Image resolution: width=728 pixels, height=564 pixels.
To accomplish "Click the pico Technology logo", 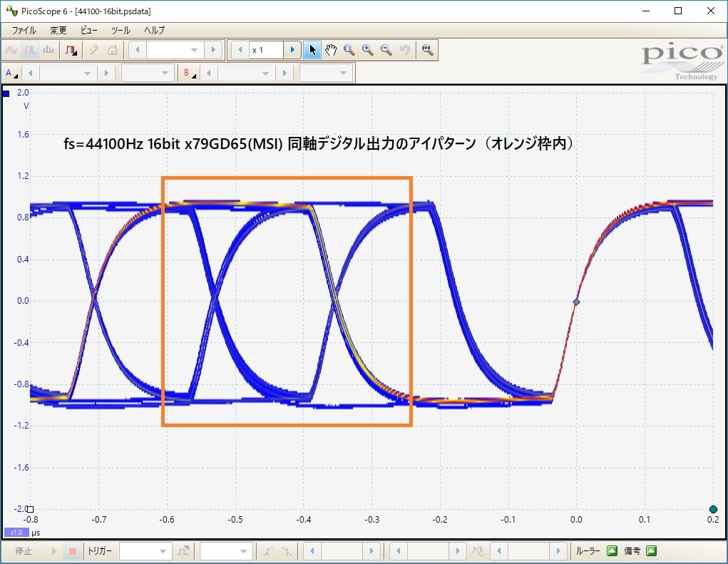I will (x=682, y=61).
